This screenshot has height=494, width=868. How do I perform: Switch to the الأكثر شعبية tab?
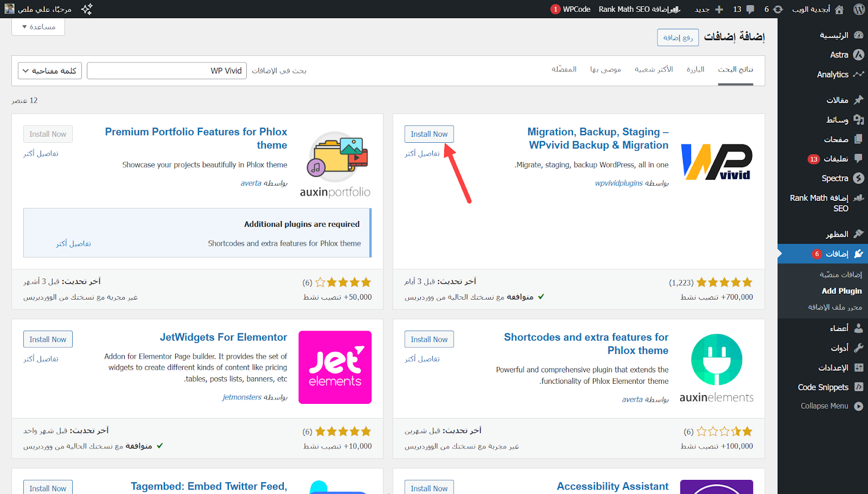(654, 69)
